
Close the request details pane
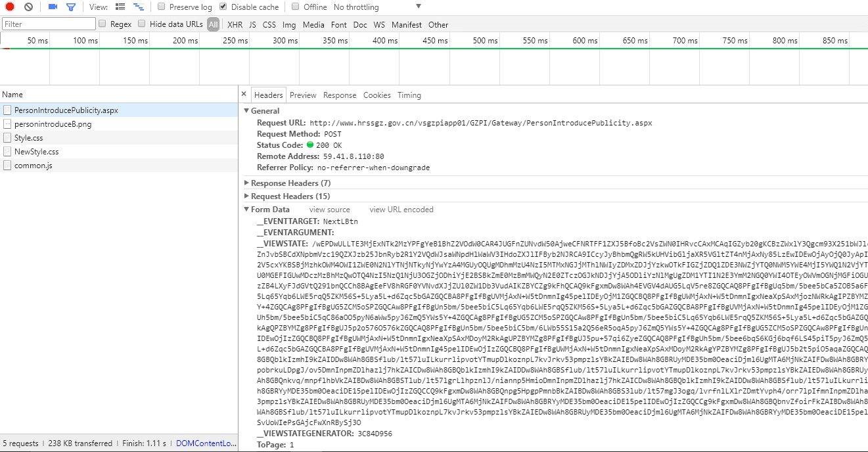(x=244, y=95)
